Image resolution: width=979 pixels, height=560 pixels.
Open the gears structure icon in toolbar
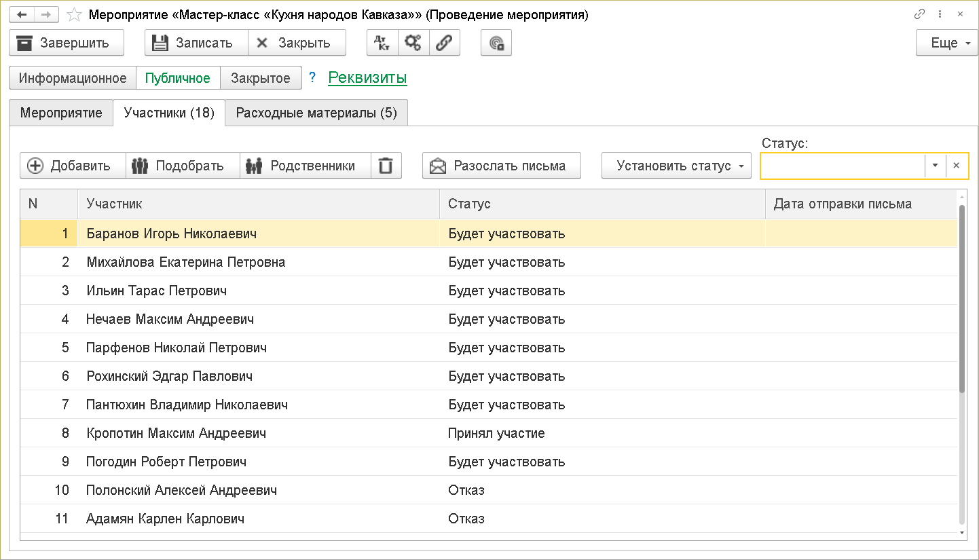click(x=413, y=43)
